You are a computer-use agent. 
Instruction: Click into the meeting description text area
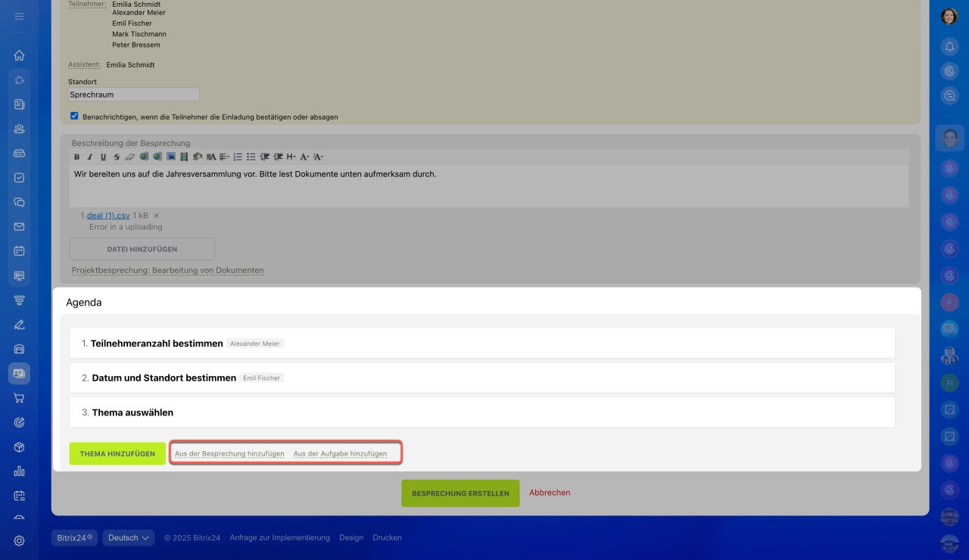(489, 186)
